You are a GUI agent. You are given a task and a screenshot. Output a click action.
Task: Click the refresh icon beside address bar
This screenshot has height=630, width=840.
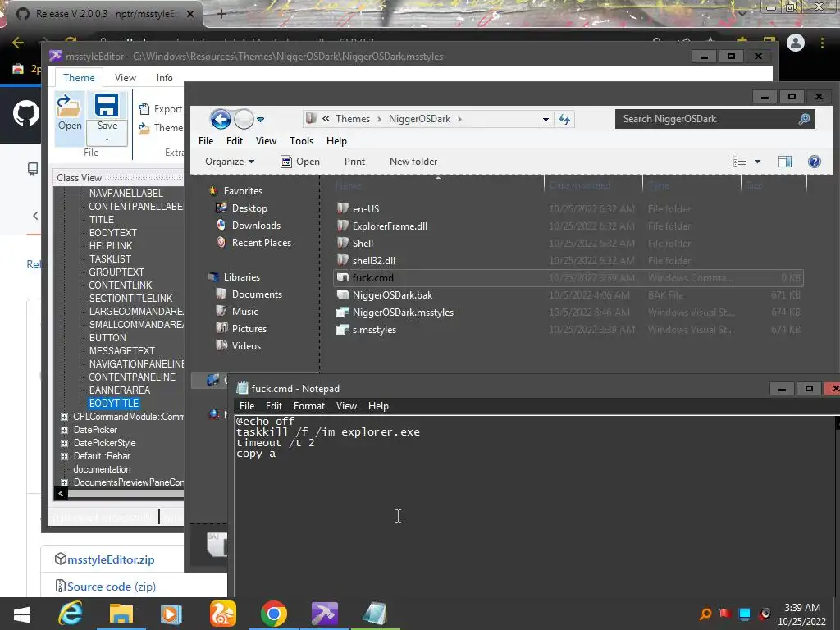[x=564, y=119]
